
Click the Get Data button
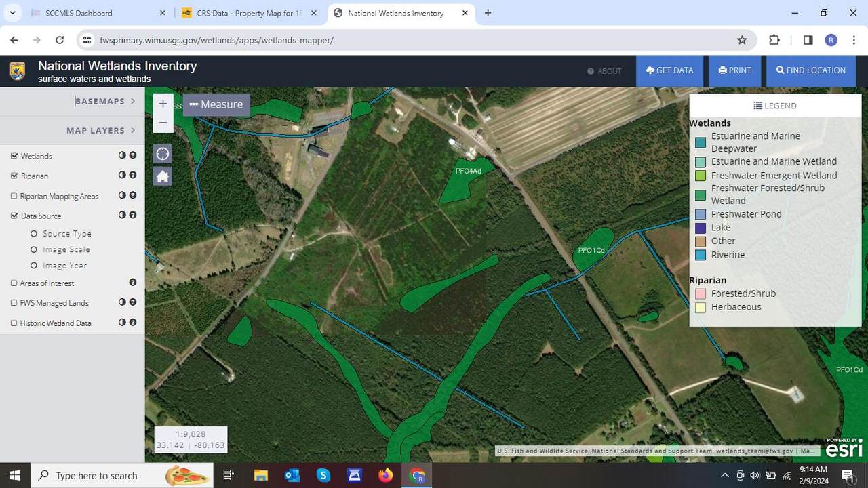[x=669, y=70]
